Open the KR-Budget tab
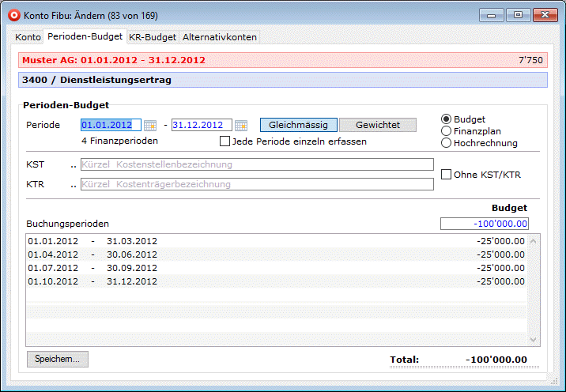Viewport: 566px width, 392px height. (152, 37)
